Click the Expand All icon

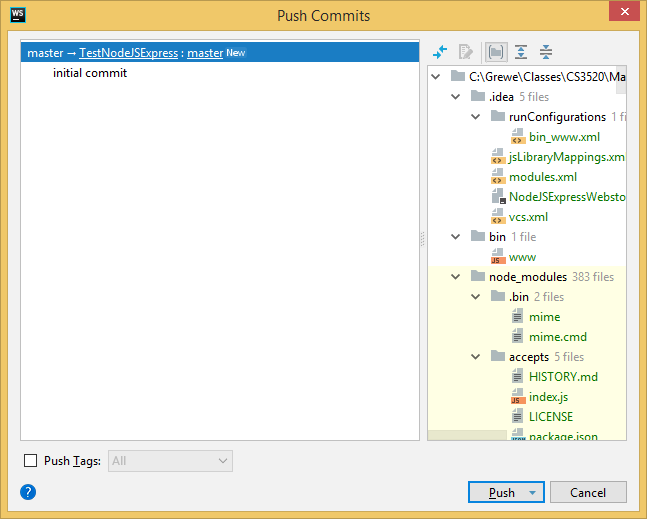pyautogui.click(x=521, y=52)
